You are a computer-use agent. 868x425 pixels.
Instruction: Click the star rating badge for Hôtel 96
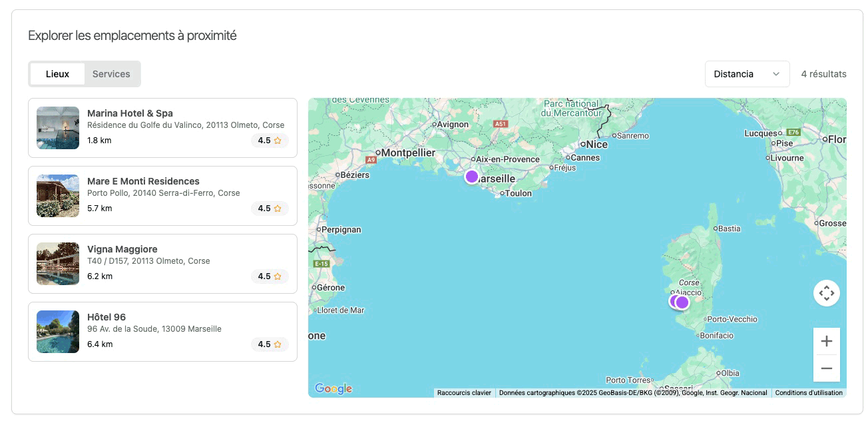(270, 344)
